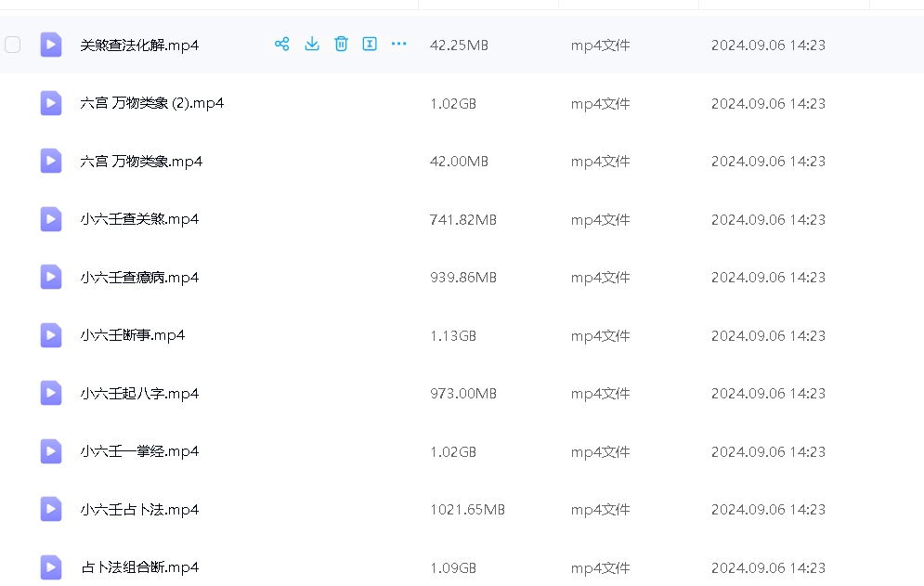The width and height of the screenshot is (924, 586).
Task: Click the rename icon for 关煞查法化解.mp4
Action: (370, 44)
